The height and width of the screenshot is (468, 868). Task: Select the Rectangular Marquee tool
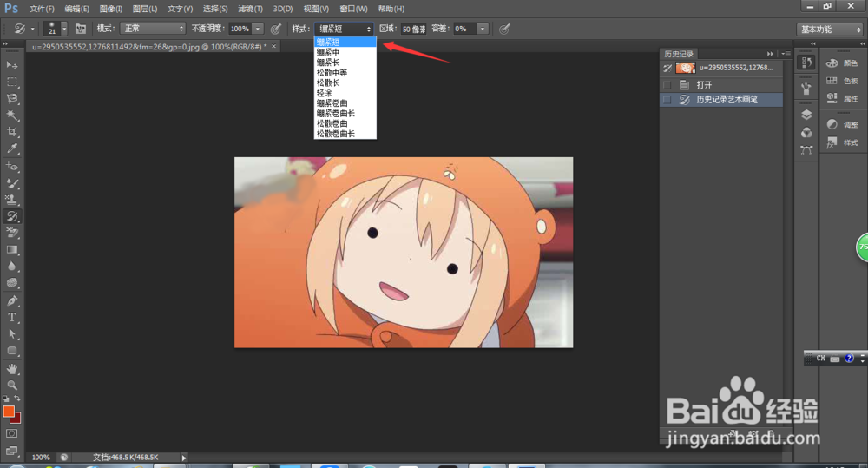click(x=11, y=82)
